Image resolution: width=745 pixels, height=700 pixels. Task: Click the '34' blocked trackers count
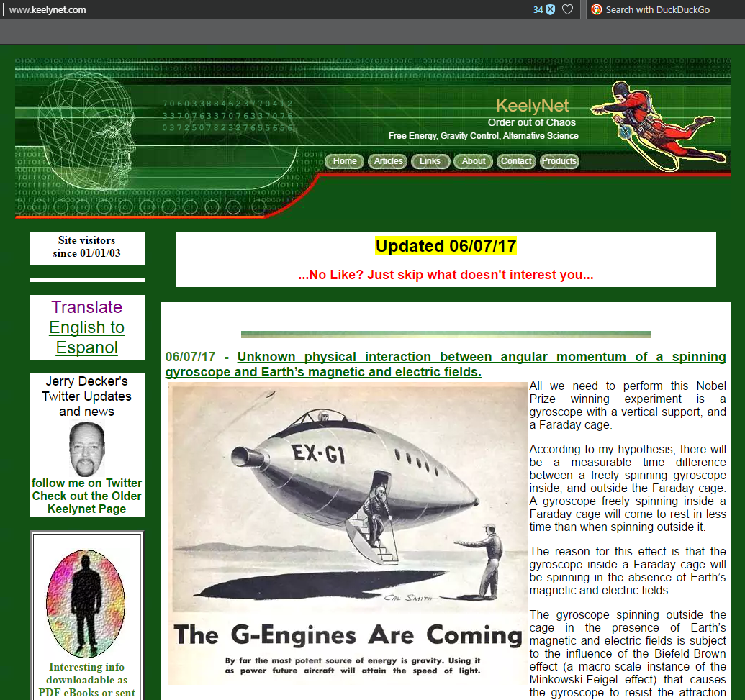tap(538, 9)
